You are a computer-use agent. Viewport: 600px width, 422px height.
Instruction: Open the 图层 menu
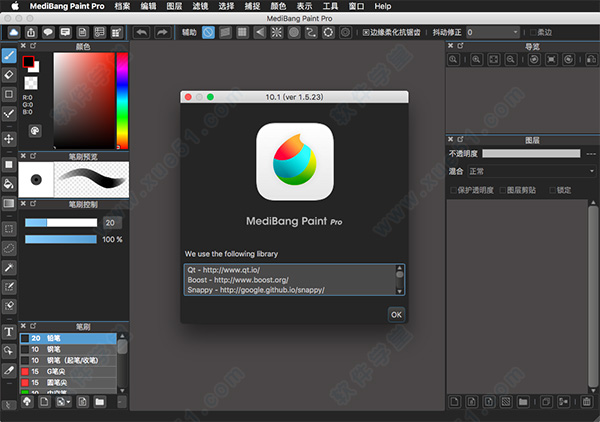(174, 6)
